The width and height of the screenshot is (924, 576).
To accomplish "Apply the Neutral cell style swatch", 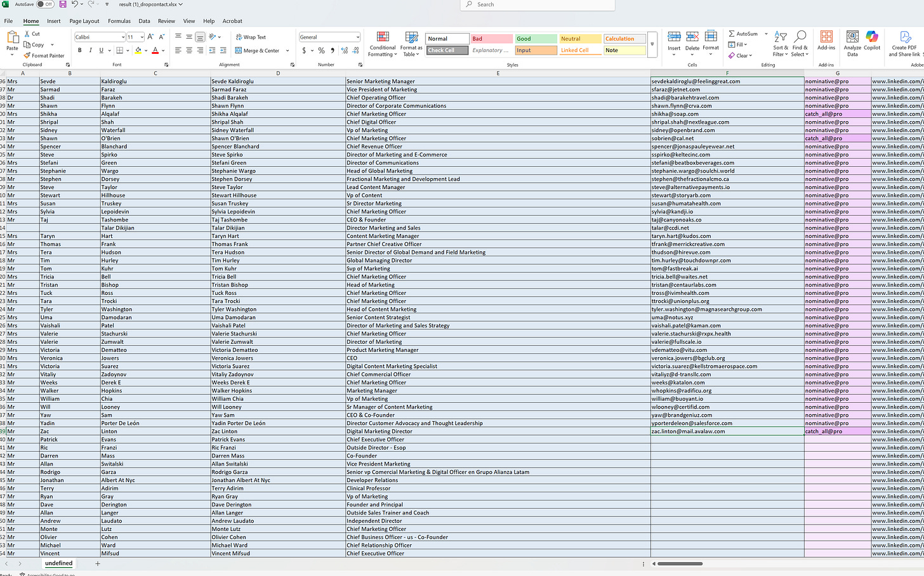I will [581, 39].
